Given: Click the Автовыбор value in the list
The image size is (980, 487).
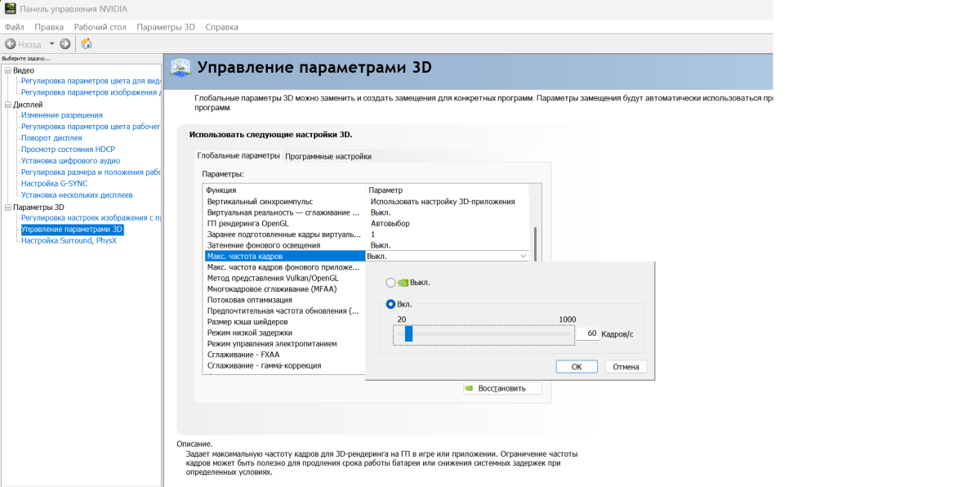Looking at the screenshot, I should click(x=390, y=223).
